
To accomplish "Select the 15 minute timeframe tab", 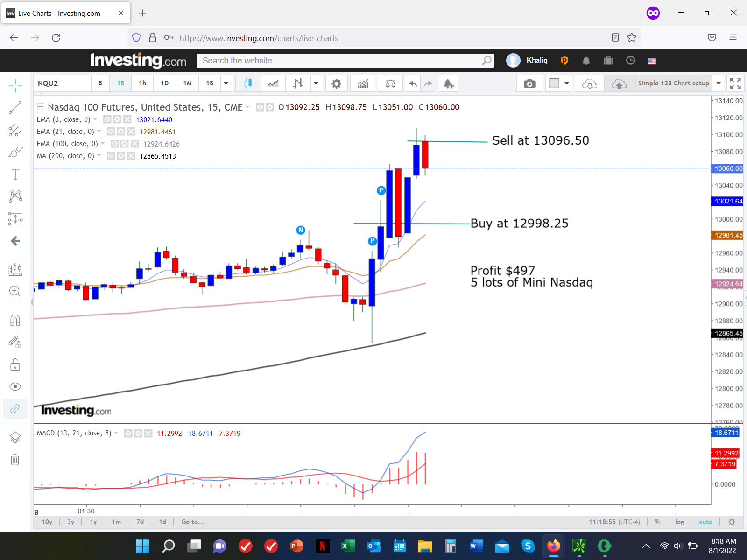I will (x=121, y=83).
